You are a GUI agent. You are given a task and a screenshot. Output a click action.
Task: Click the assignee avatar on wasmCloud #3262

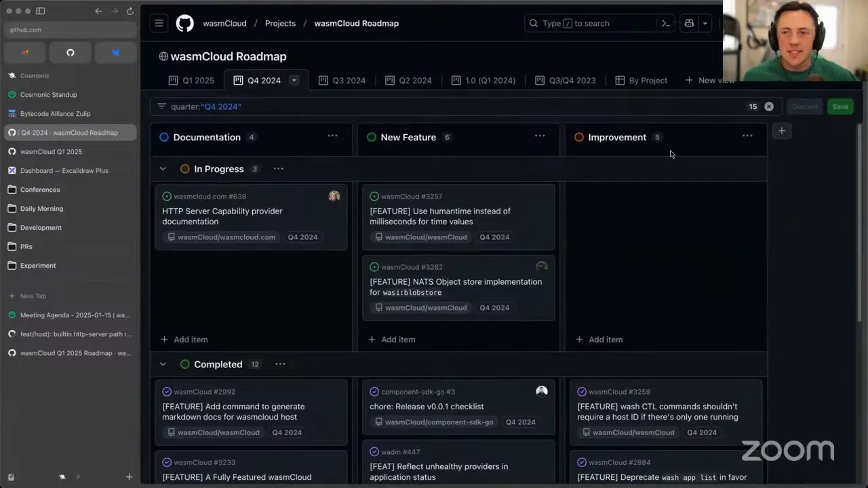(x=542, y=266)
